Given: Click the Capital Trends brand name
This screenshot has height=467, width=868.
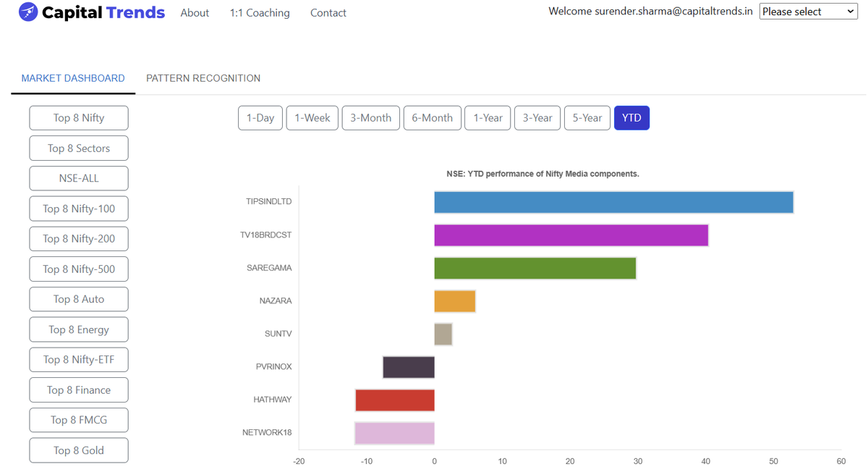Looking at the screenshot, I should (103, 12).
